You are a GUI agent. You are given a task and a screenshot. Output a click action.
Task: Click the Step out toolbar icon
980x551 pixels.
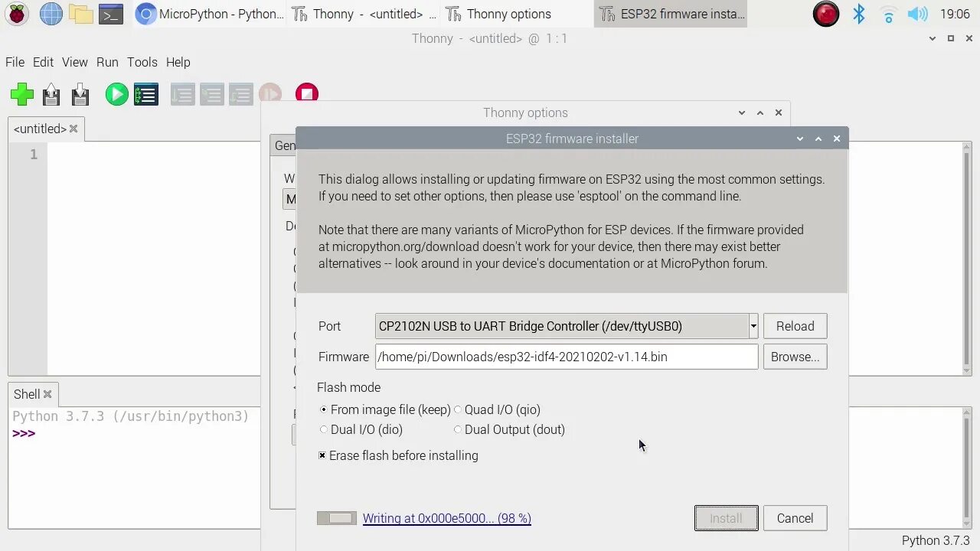(240, 94)
